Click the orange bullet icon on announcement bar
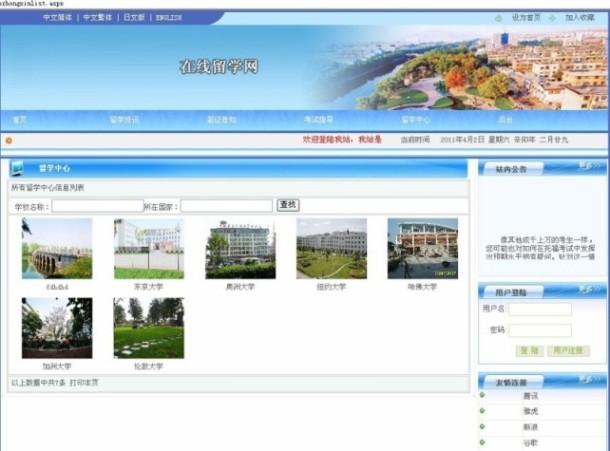The height and width of the screenshot is (451, 610). click(x=9, y=140)
